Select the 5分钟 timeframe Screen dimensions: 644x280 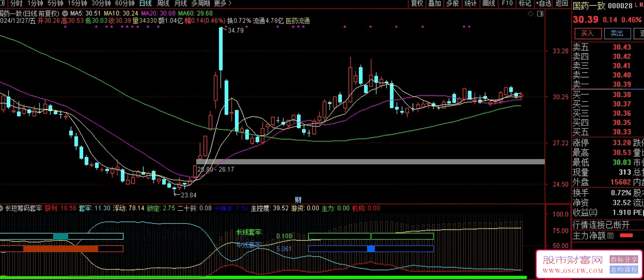55,3
